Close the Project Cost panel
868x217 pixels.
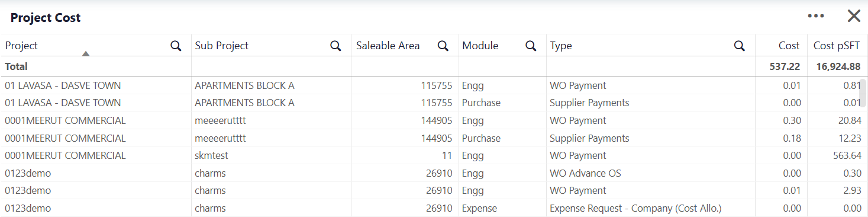click(854, 16)
